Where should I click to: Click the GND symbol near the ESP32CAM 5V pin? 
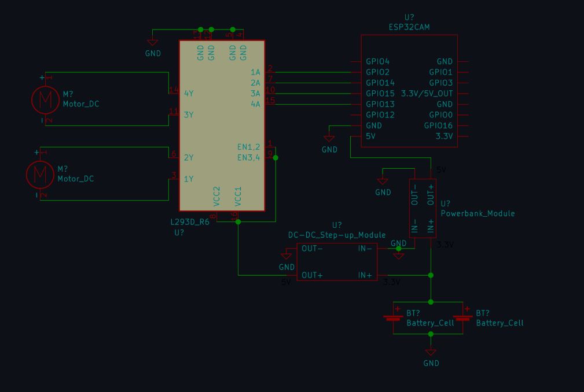[x=329, y=139]
